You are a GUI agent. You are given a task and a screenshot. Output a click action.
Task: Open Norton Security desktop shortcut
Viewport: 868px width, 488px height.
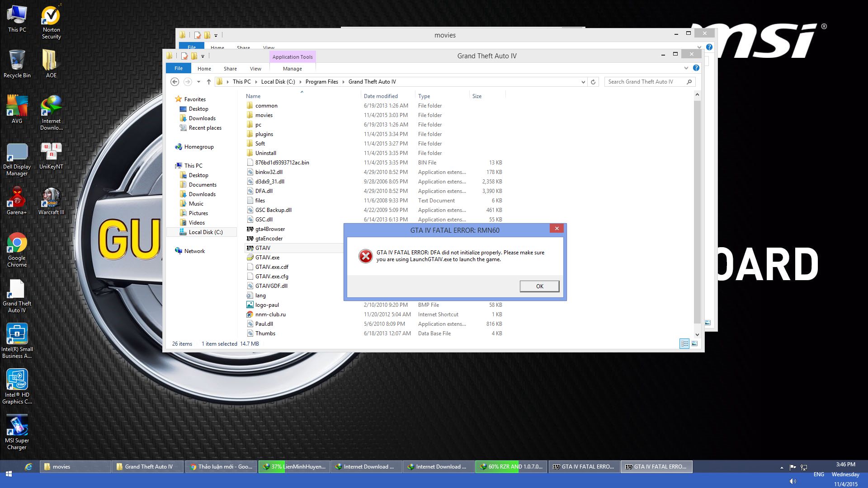point(51,22)
